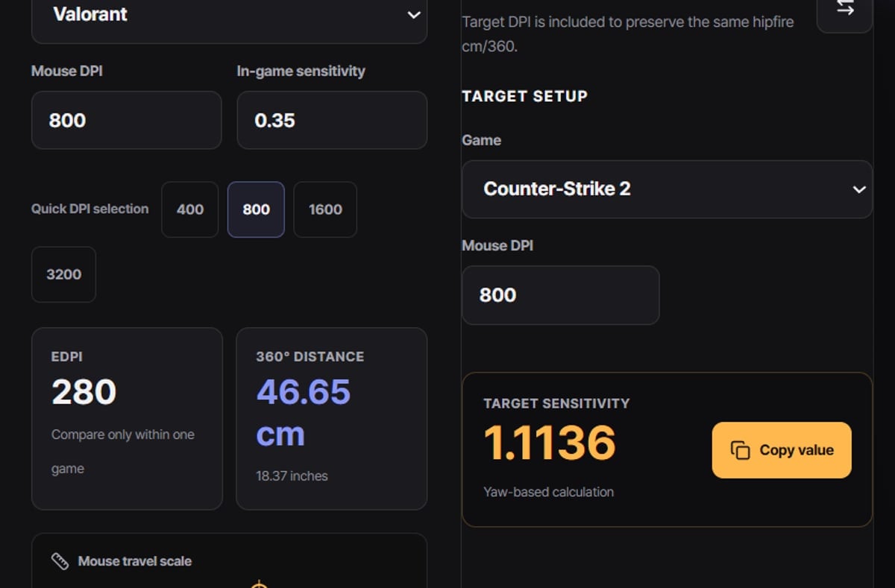895x588 pixels.
Task: Click the Quick DPI selection label
Action: (89, 209)
